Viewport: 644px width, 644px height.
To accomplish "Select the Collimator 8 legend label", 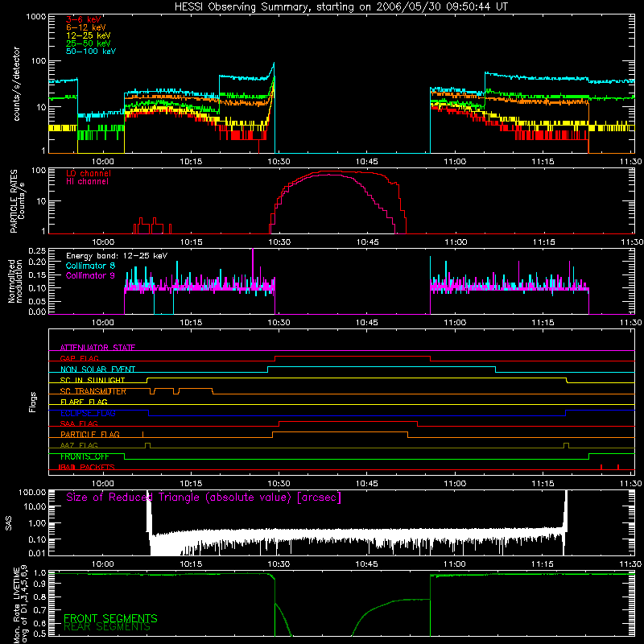I will point(90,266).
